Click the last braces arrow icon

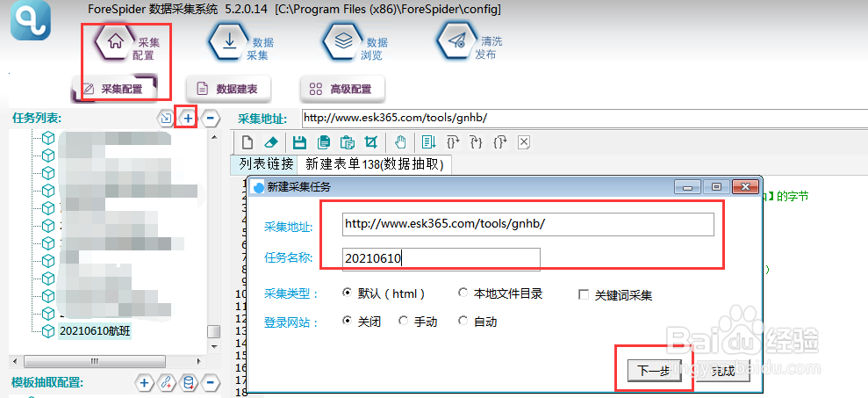pos(500,142)
